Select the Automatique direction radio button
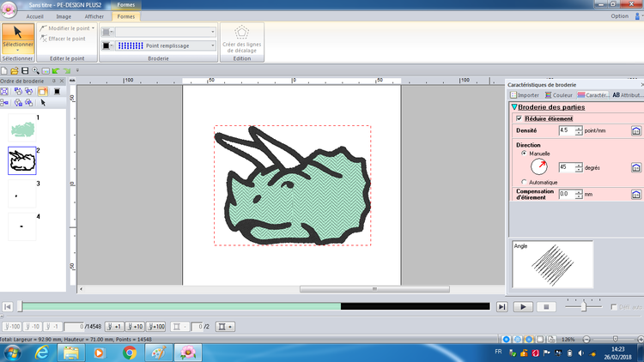 [x=524, y=183]
